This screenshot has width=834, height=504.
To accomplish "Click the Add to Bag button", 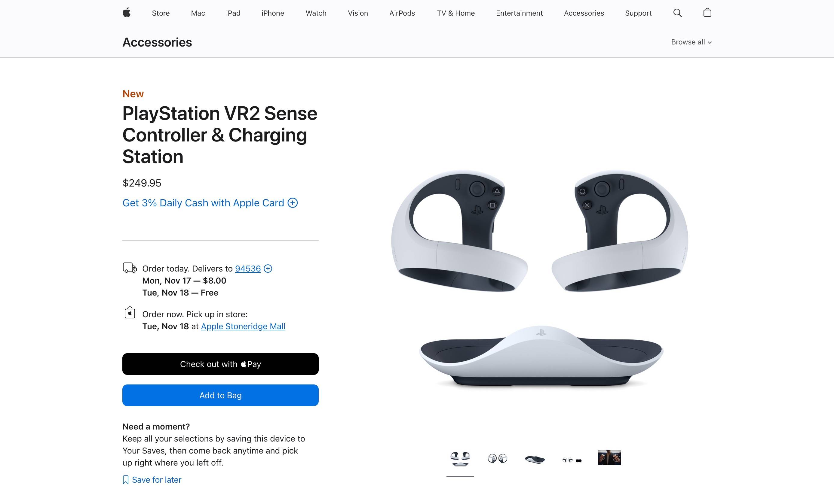I will click(220, 395).
